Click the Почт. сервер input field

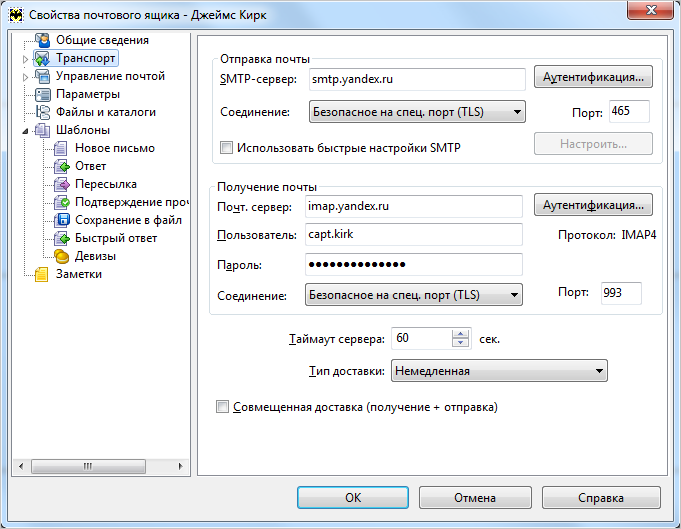click(413, 206)
